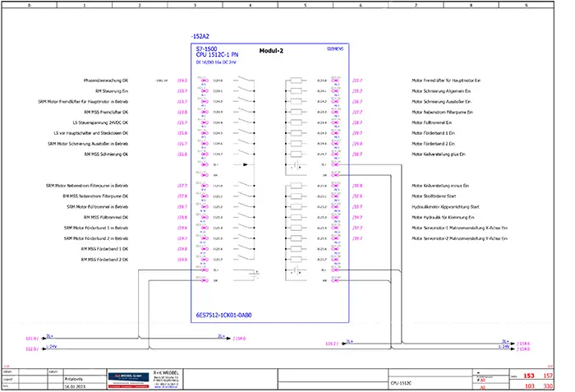The height and width of the screenshot is (392, 575).
Task: Click the 'Modul-2' module title
Action: [x=270, y=50]
